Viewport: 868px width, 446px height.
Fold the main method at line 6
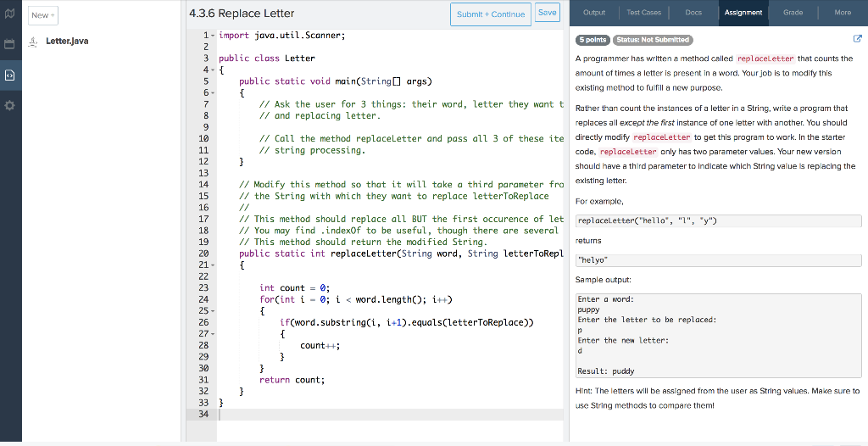click(212, 92)
